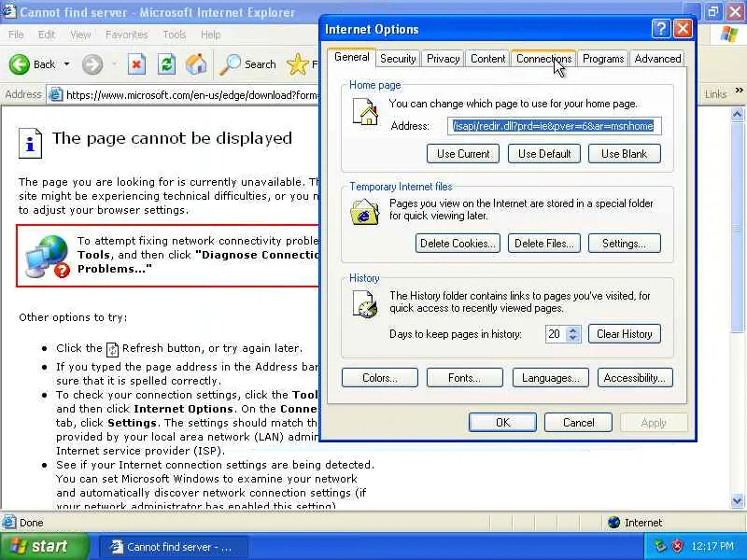Switch to the Privacy tab
This screenshot has height=560, width=747.
pyautogui.click(x=443, y=59)
